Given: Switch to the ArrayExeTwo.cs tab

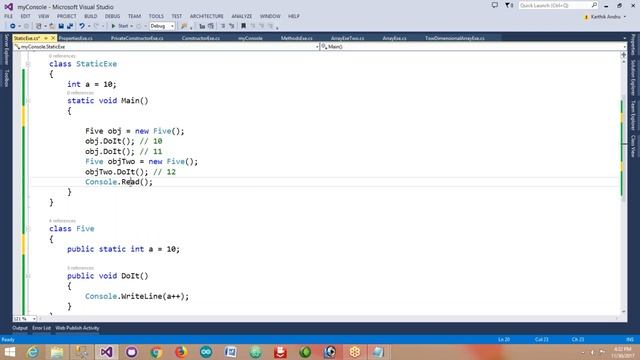Looking at the screenshot, I should pos(347,38).
